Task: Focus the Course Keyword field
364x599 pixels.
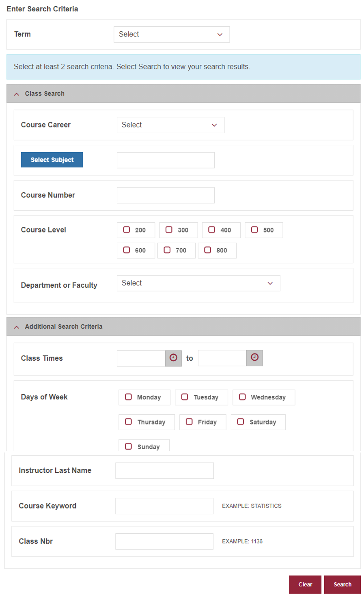Action: coord(164,506)
